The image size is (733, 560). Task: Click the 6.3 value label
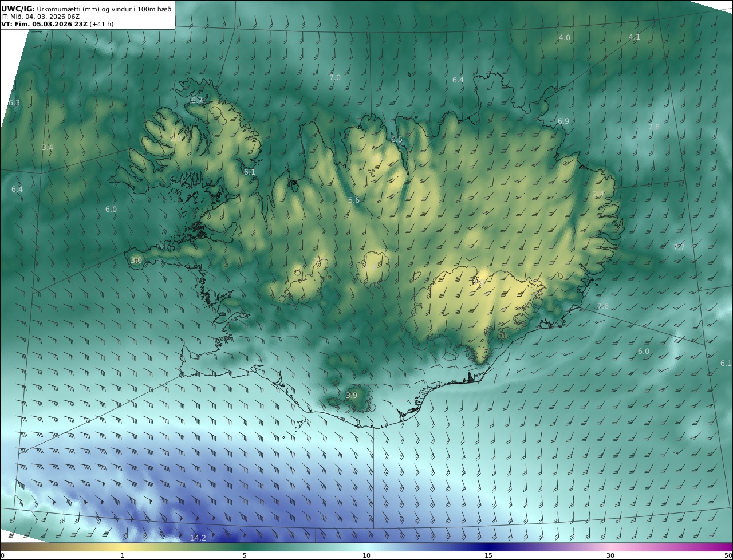(x=14, y=103)
